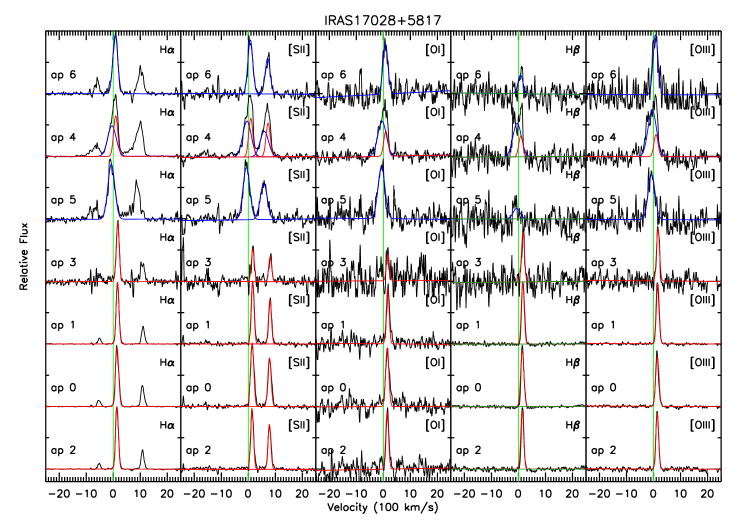Click 'ap 6' label in the Hα column

(63, 75)
